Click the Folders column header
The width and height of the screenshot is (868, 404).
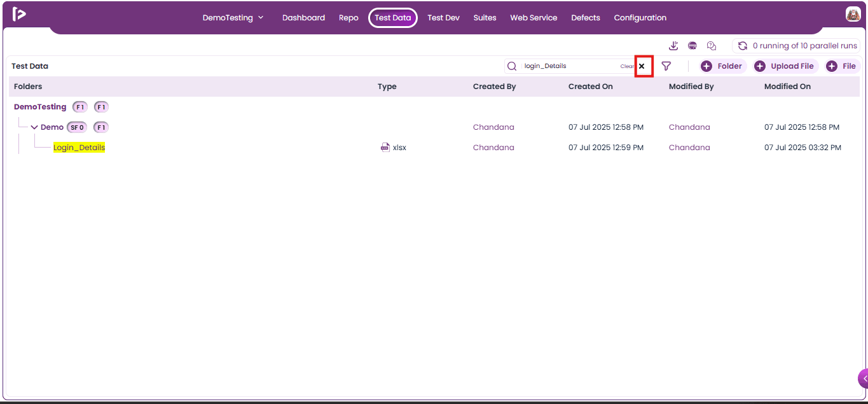pyautogui.click(x=28, y=87)
